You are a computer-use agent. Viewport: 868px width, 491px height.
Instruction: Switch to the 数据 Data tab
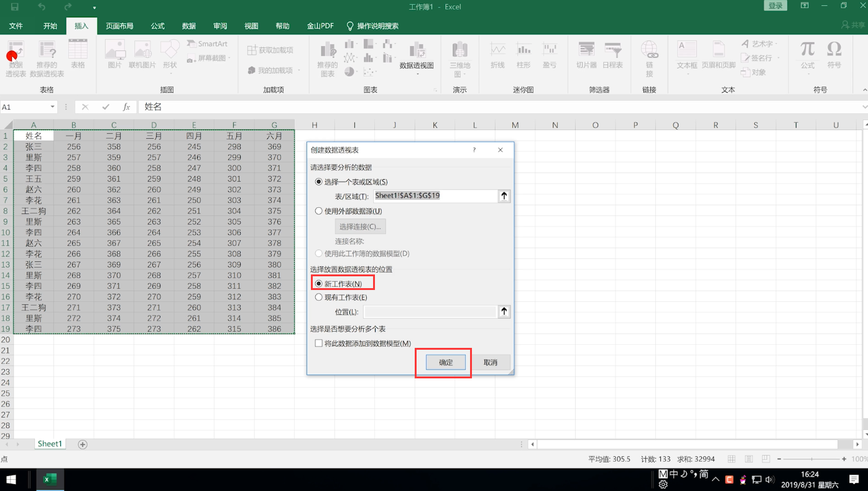click(x=189, y=26)
